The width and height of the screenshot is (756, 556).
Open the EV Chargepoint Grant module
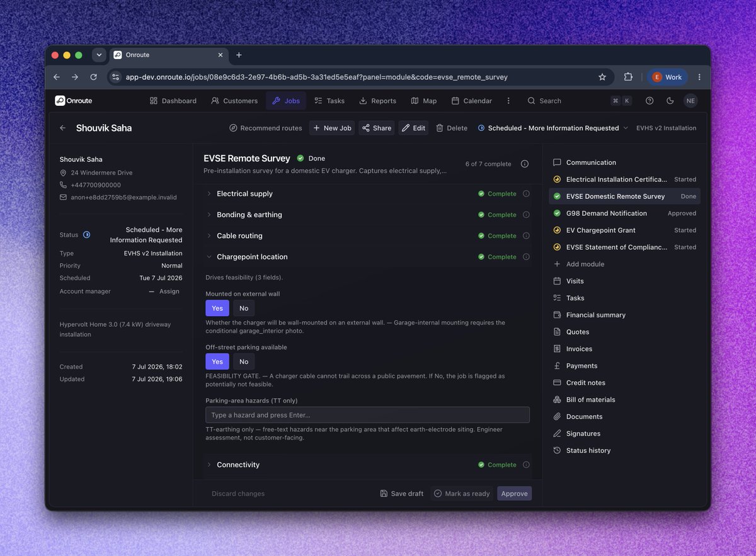pyautogui.click(x=624, y=230)
